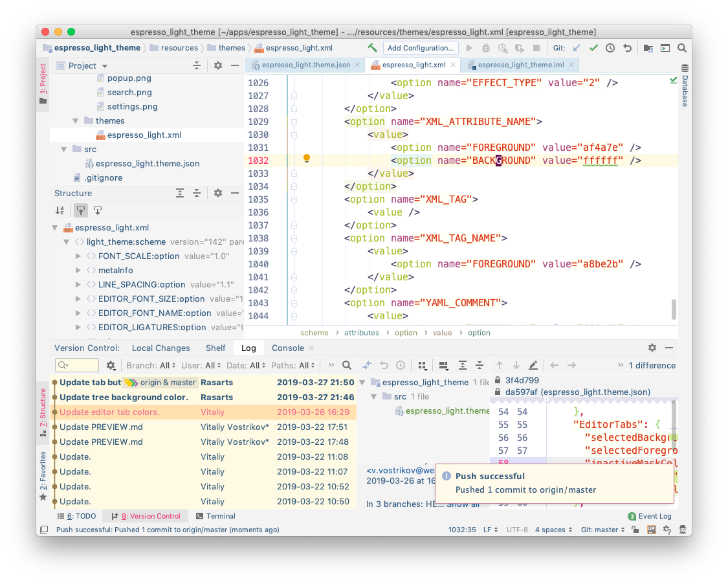Toggle Autoscroll from Source in Structure panel
Screen dimensions: 728x584
pyautogui.click(x=98, y=210)
